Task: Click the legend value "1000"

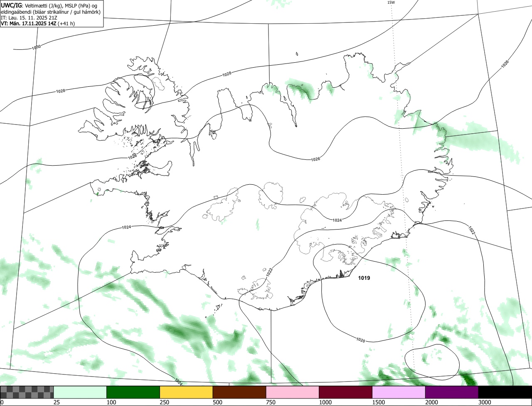Action: (326, 402)
